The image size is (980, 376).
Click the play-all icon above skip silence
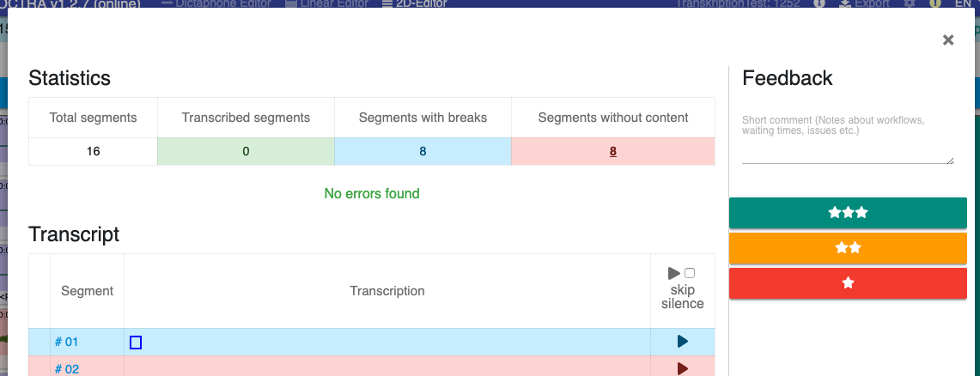coord(673,274)
